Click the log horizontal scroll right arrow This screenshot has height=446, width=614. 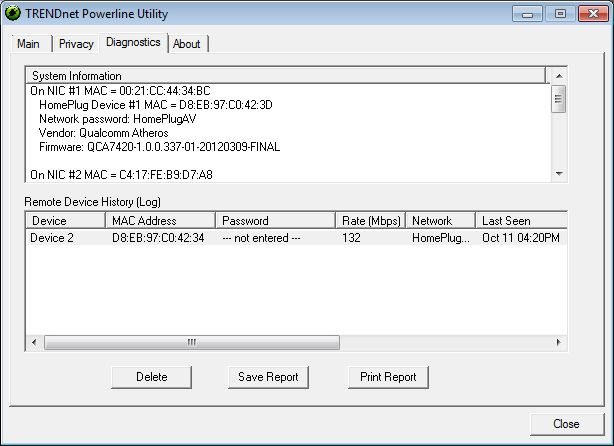[x=558, y=342]
